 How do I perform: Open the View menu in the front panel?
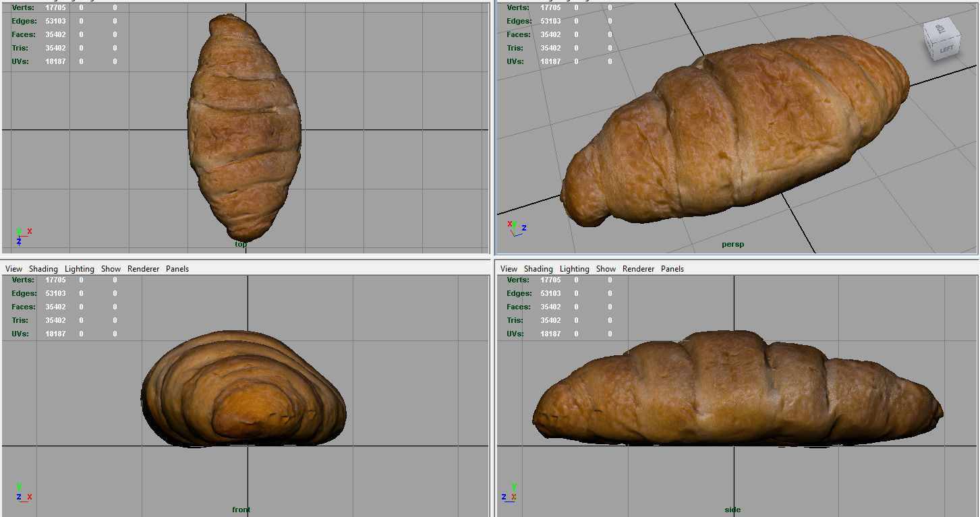tap(13, 269)
